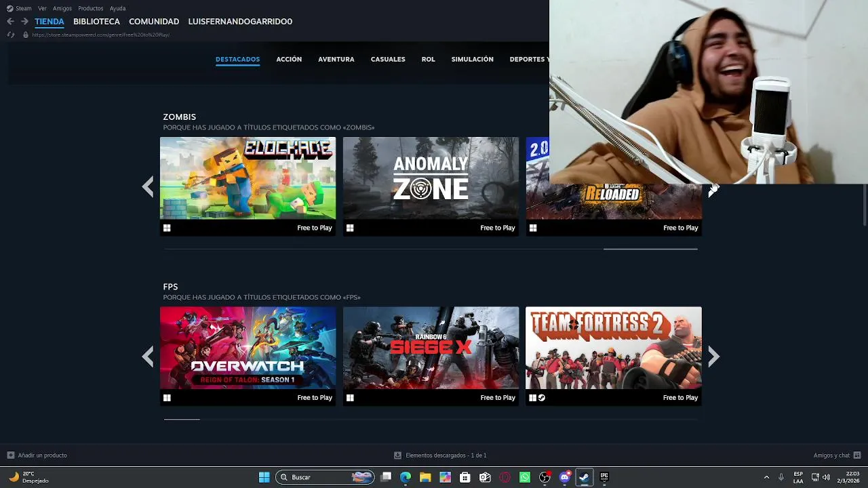Click the microphone tray icon
This screenshot has width=868, height=488.
coord(781,477)
